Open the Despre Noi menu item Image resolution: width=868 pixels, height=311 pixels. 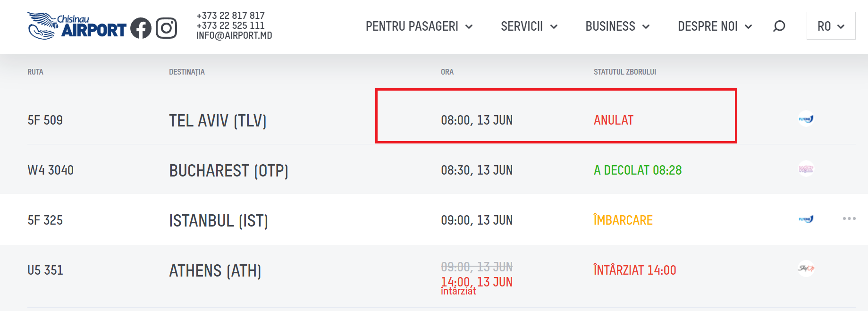(715, 26)
